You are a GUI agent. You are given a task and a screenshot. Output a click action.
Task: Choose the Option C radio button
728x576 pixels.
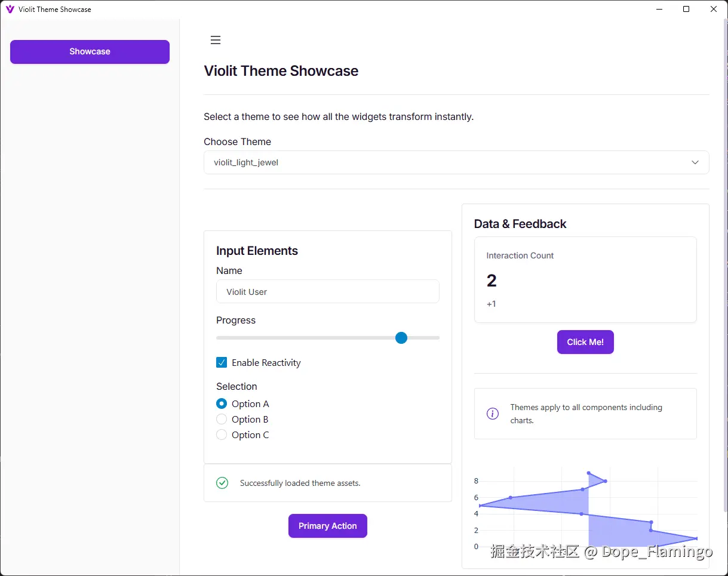[222, 435]
